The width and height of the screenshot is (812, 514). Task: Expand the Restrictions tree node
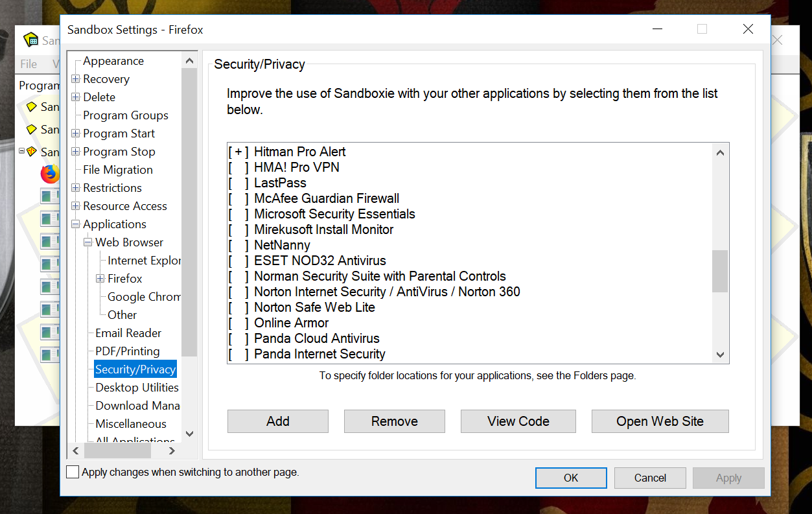tap(76, 188)
